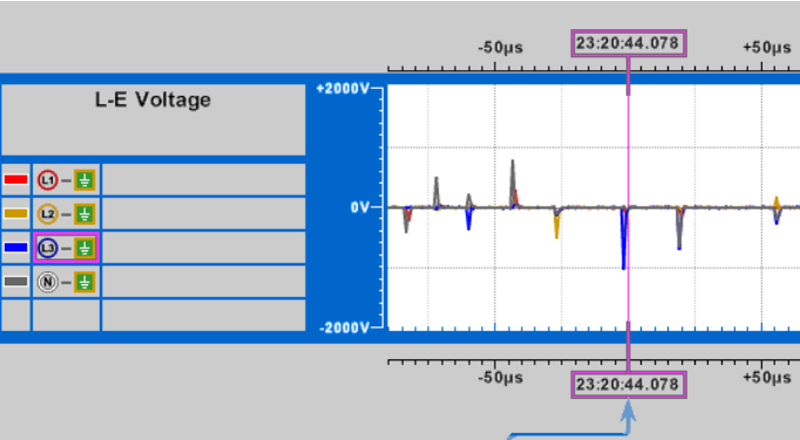Select the L2 phase circle icon
This screenshot has height=440, width=800.
pyautogui.click(x=47, y=214)
